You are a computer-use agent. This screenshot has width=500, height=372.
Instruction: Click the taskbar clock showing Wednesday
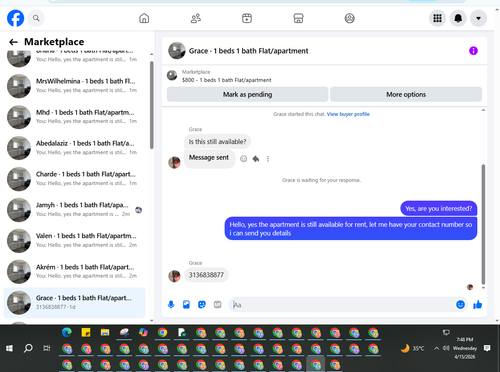point(465,348)
